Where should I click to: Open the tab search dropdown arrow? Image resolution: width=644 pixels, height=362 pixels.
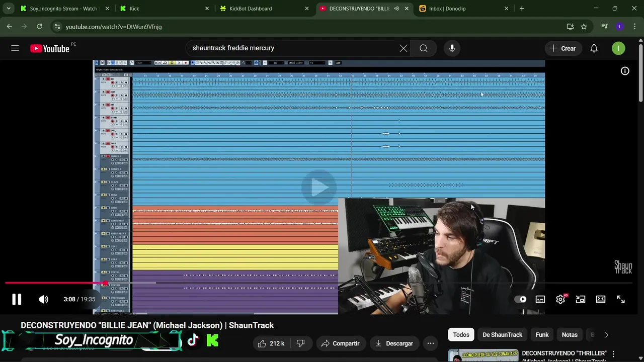pos(8,9)
